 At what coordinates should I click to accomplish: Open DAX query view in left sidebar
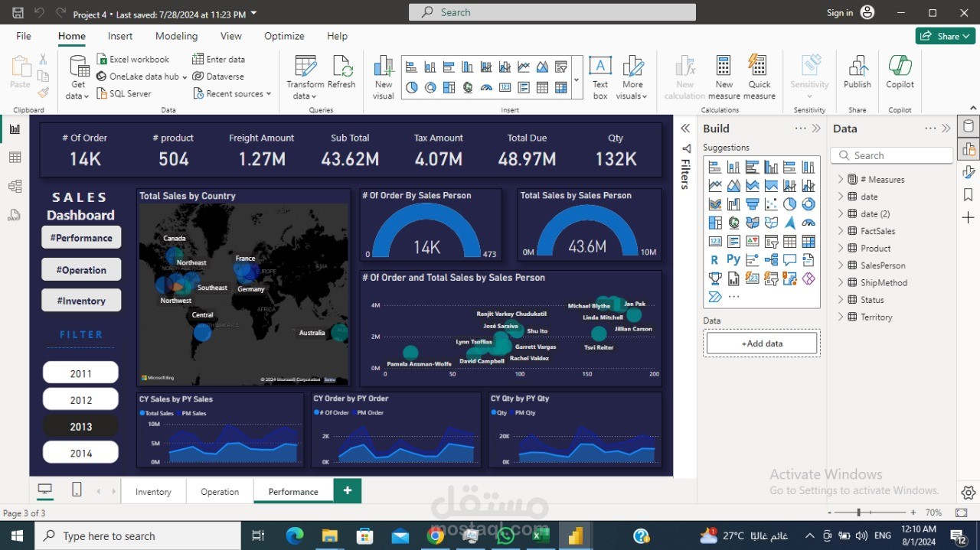click(15, 215)
